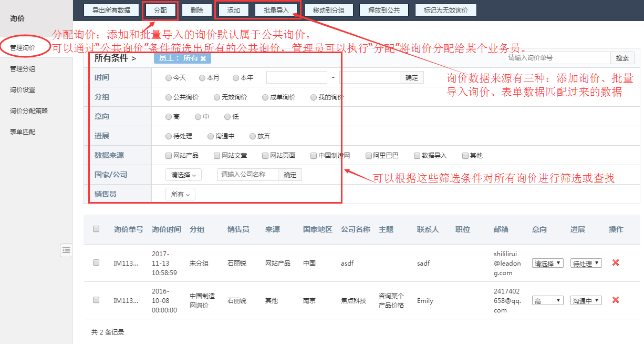This screenshot has height=344, width=644.
Task: Open the country 请选择 dropdown
Action: (183, 174)
